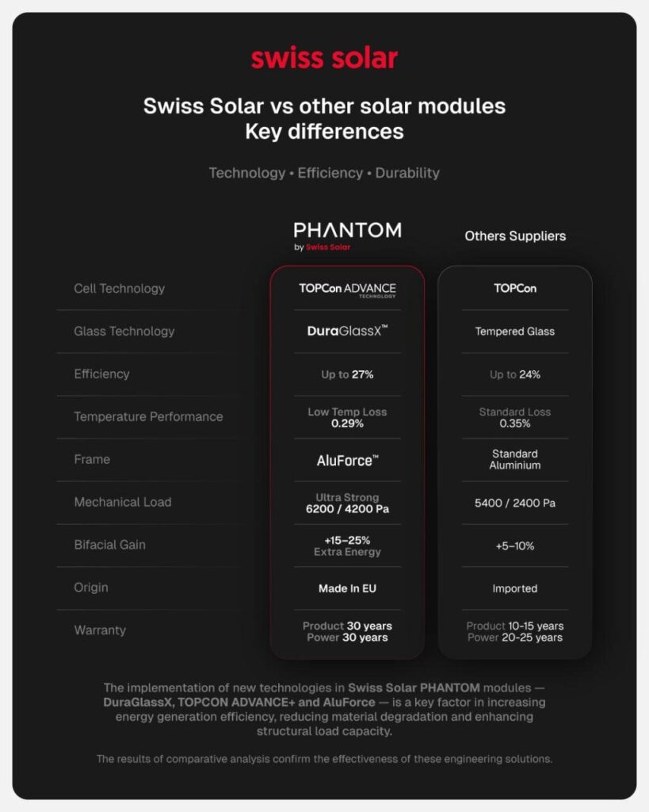Click the Tempered Glass cell
The height and width of the screenshot is (812, 649).
[x=515, y=331]
